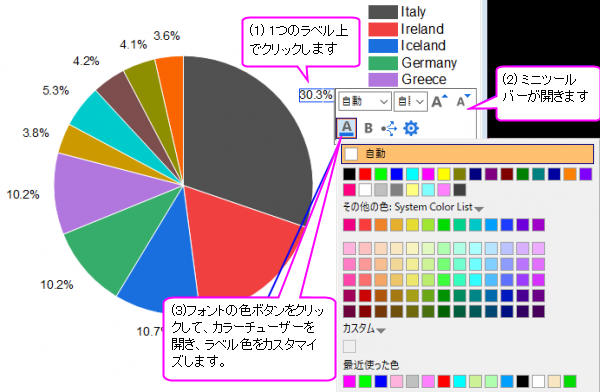Click the decrease font size icon

[463, 101]
